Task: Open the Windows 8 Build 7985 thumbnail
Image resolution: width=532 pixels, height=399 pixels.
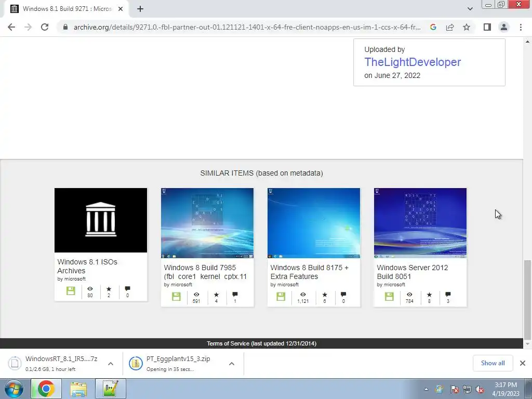Action: coord(207,223)
